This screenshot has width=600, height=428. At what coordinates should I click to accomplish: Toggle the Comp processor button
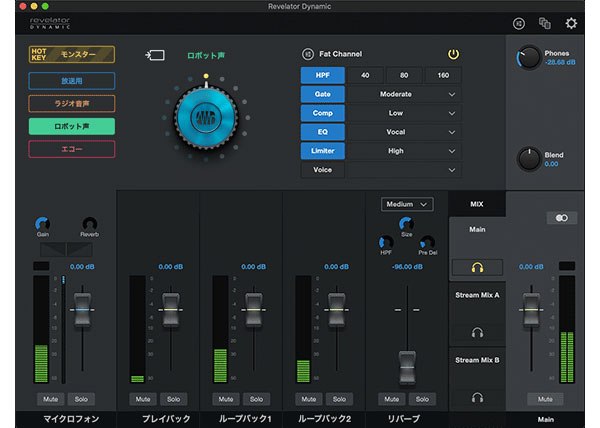coord(323,113)
